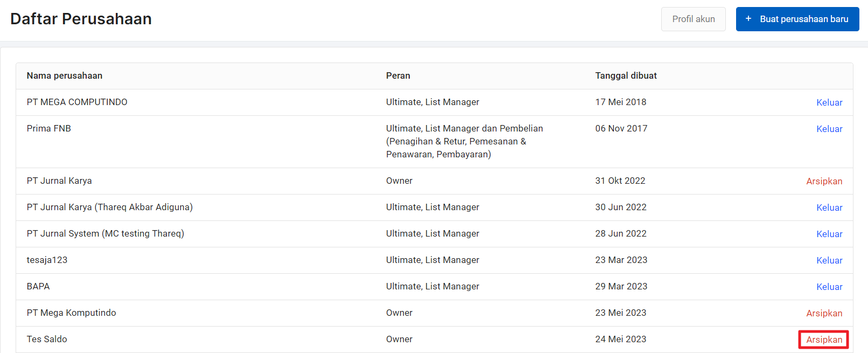Screen dimensions: 868x353
Task: Click Keluar for PT Jurnal System row
Action: click(829, 234)
